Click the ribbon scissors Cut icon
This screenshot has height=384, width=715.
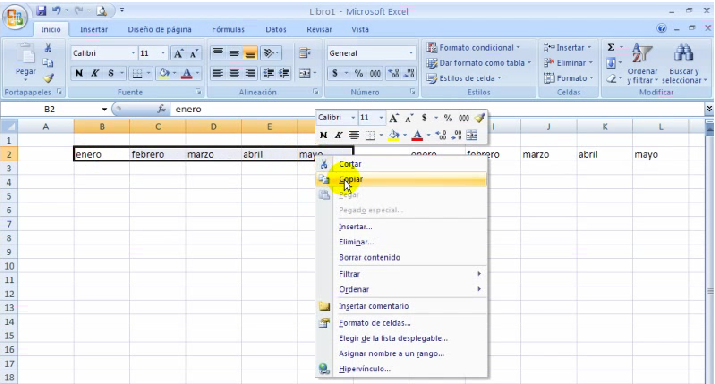click(48, 47)
